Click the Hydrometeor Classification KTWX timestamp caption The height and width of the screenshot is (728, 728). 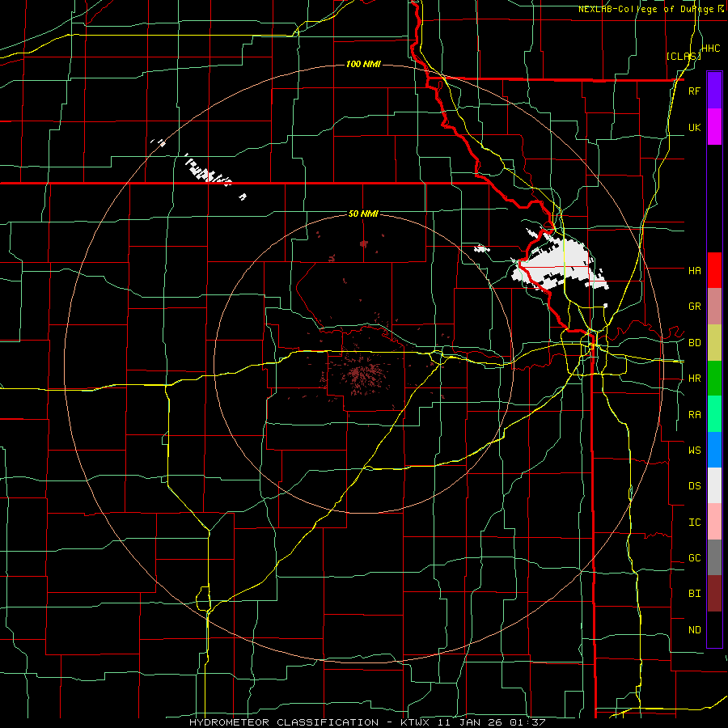click(367, 722)
